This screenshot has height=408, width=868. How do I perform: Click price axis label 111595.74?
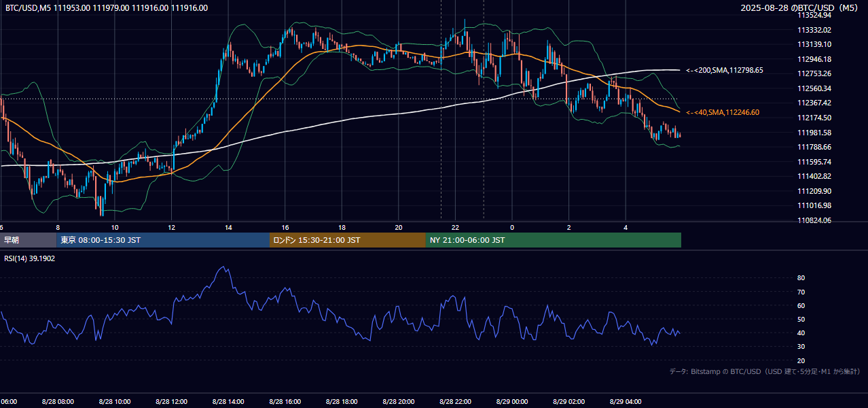click(815, 162)
